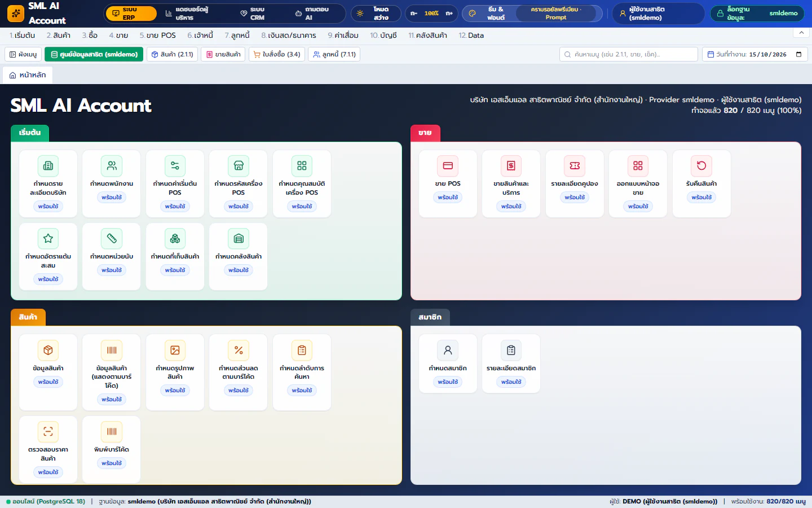Click the กำหนดรหัสเครื่อง POS store icon
The width and height of the screenshot is (812, 508).
click(239, 166)
